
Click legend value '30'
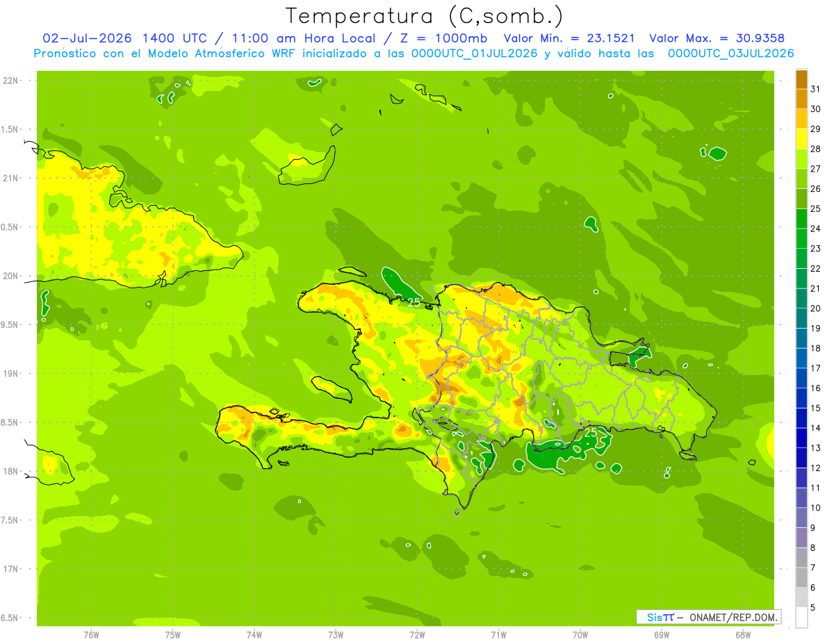click(816, 109)
